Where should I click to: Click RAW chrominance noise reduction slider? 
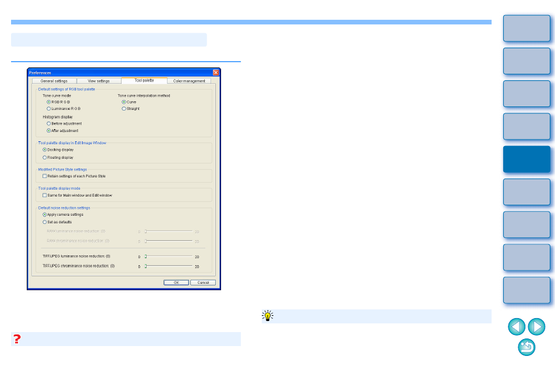[x=169, y=241]
